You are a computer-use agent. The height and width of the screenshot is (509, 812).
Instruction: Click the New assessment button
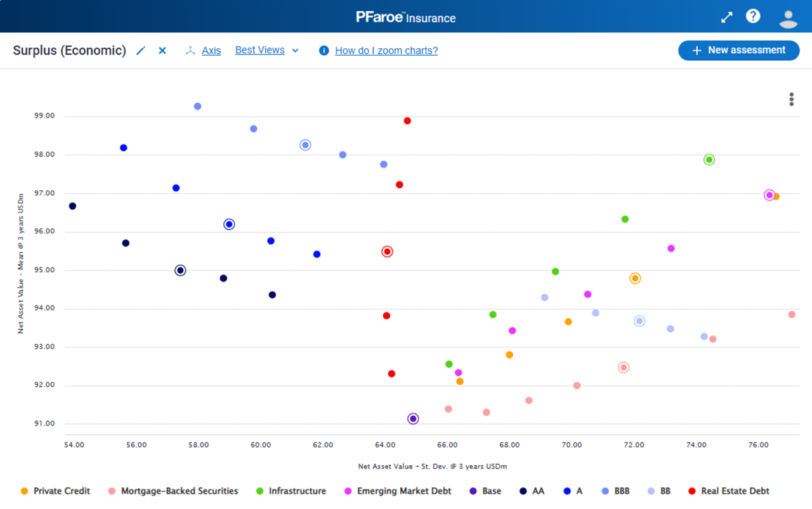pyautogui.click(x=738, y=51)
